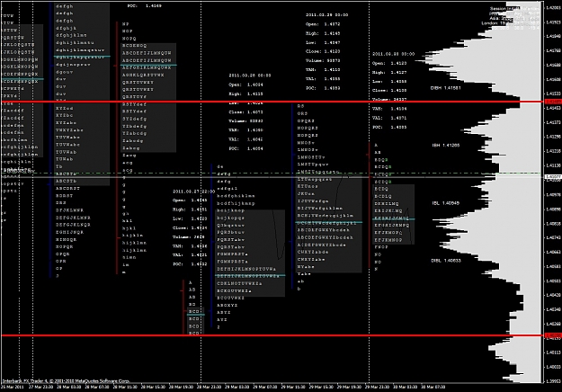Viewport: 562px width, 392px height.
Task: Click the 2011.03.29 00:00 data block header
Action: pos(326,15)
